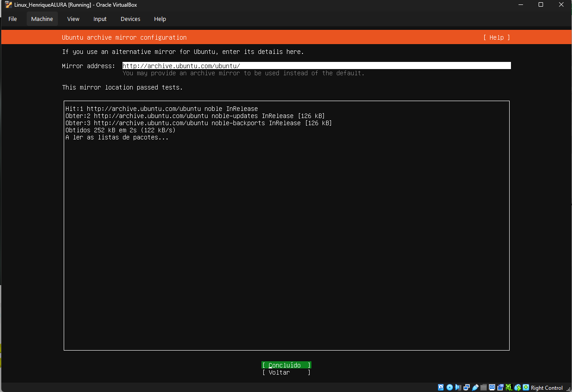Open the View menu
Image resolution: width=572 pixels, height=392 pixels.
pos(73,19)
